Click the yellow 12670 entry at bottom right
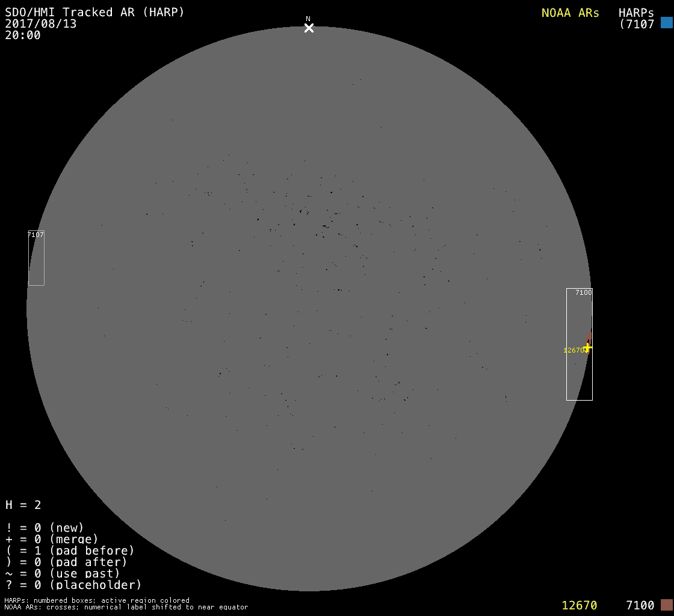The height and width of the screenshot is (616, 674). (579, 605)
